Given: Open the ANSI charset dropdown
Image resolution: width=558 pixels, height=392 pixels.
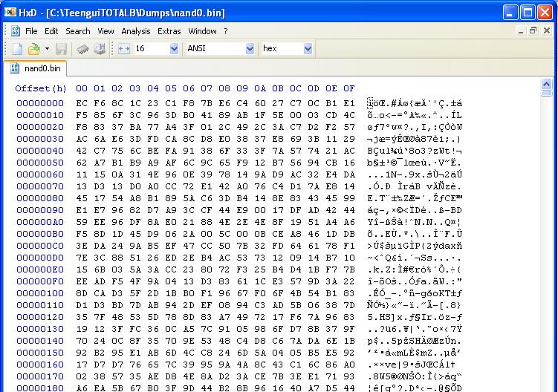Looking at the screenshot, I should [250, 49].
